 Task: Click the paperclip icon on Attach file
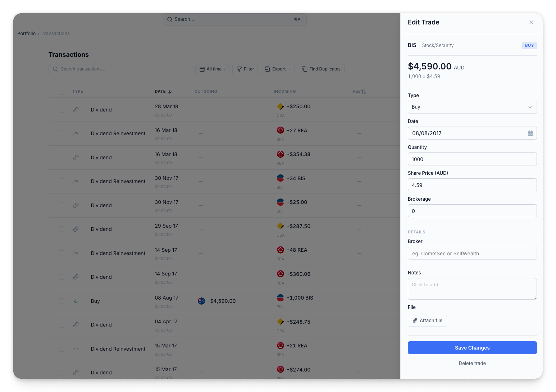(415, 320)
